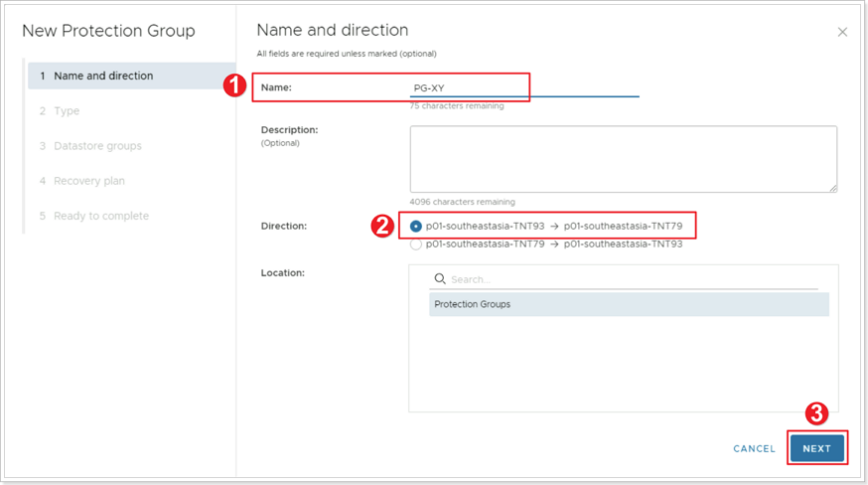This screenshot has height=485, width=868.
Task: Click the search magnifier icon in Location
Action: pyautogui.click(x=440, y=278)
